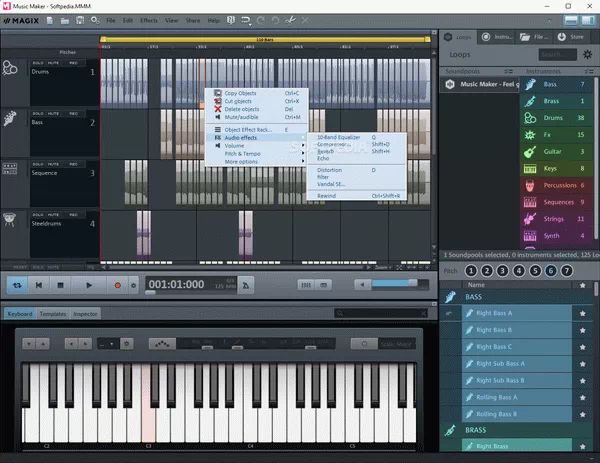This screenshot has width=600, height=463.
Task: Expand the Pitch & Tempo submenu
Action: [x=256, y=154]
